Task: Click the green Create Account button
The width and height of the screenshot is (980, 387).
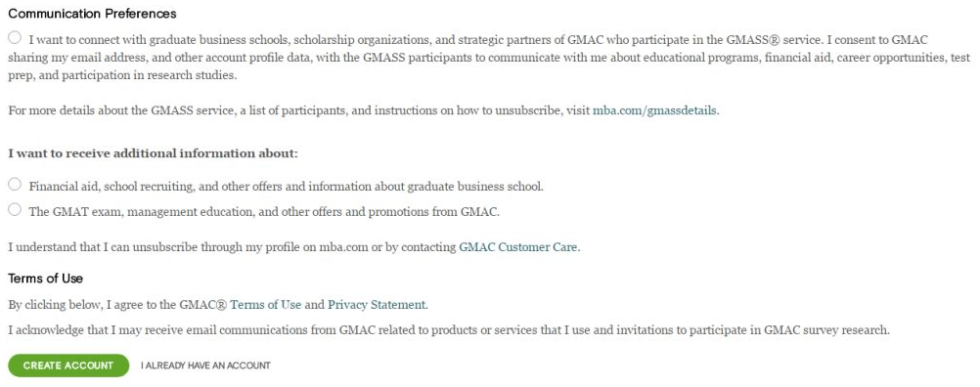Action: (x=68, y=365)
